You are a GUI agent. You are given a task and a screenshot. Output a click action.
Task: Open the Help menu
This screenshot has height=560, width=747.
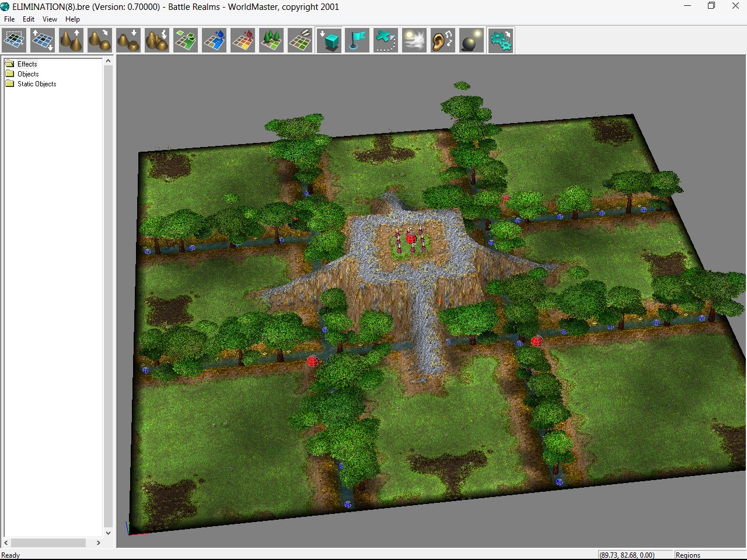click(x=72, y=19)
